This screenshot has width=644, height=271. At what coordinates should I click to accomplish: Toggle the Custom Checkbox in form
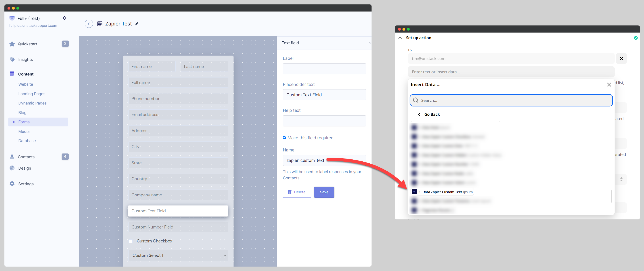(x=130, y=241)
